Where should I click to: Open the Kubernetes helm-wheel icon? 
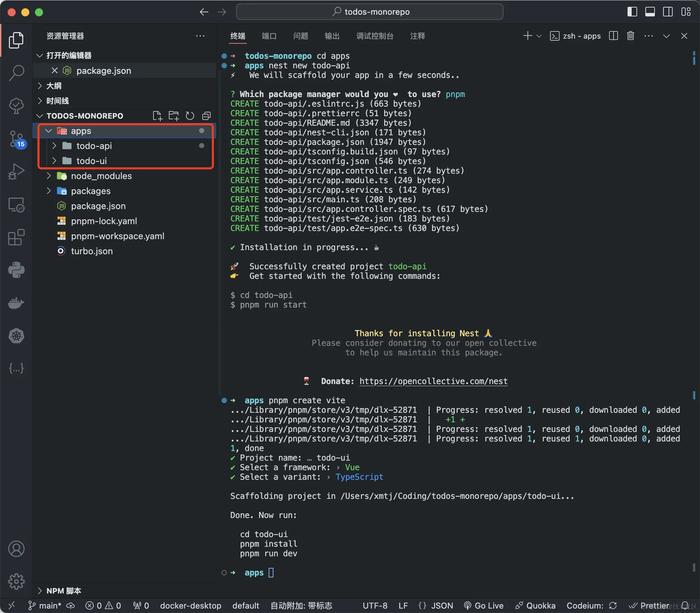pos(16,336)
